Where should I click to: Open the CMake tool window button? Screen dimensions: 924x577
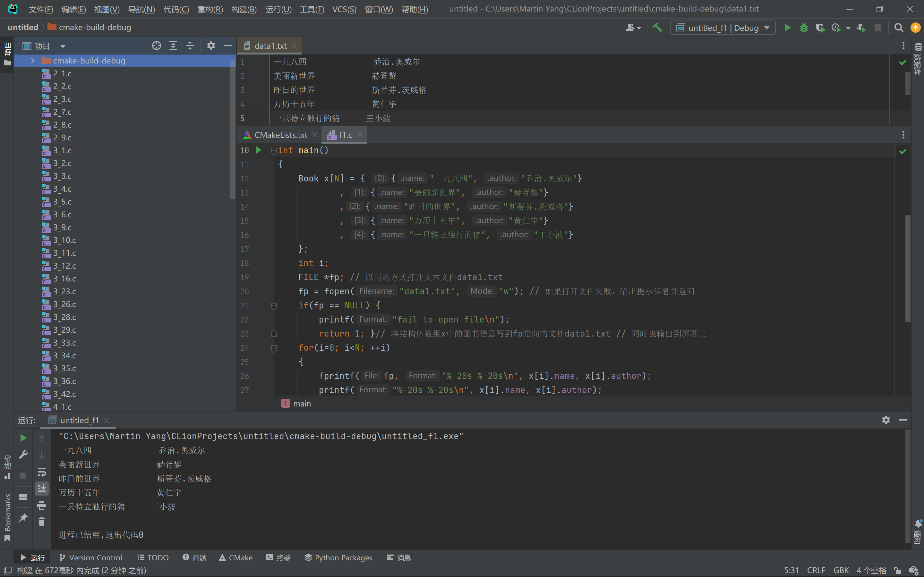coord(235,557)
